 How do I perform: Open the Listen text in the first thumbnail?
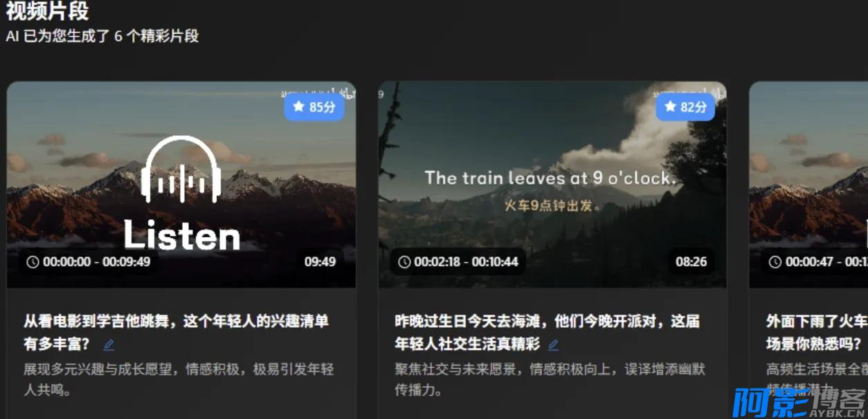pyautogui.click(x=182, y=236)
